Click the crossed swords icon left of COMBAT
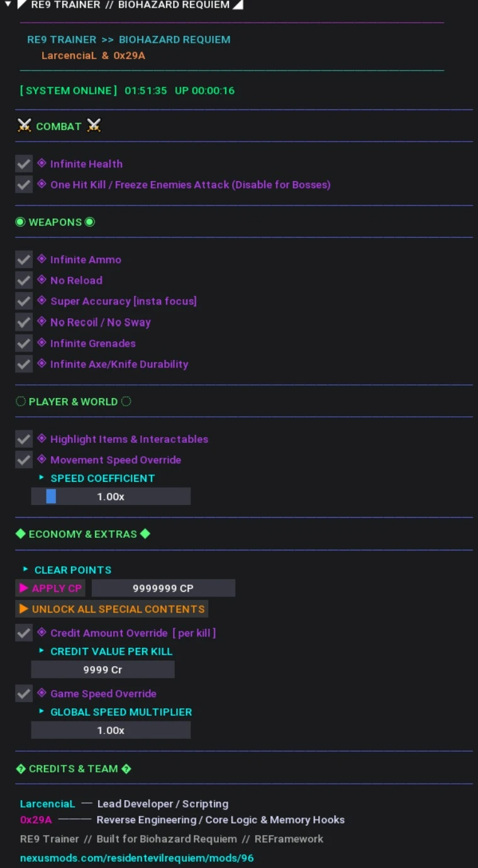Image resolution: width=478 pixels, height=868 pixels. 25,126
